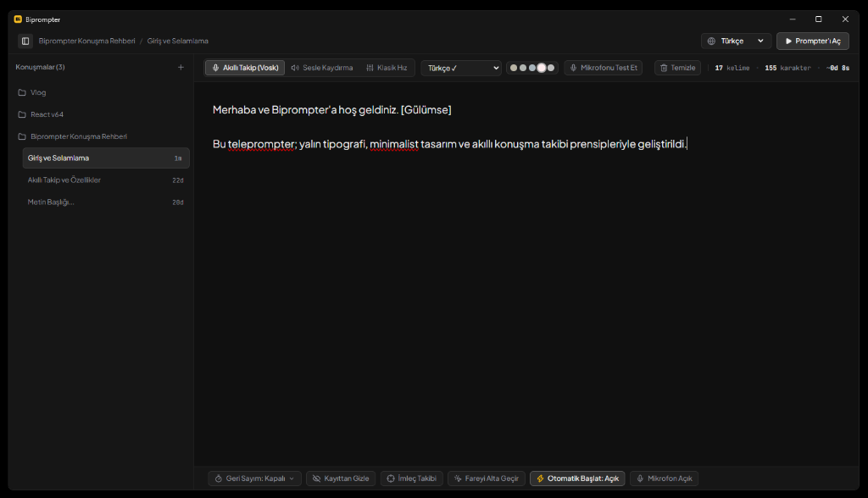Click the Biprompter app icon in title bar
This screenshot has height=498, width=868.
point(18,19)
